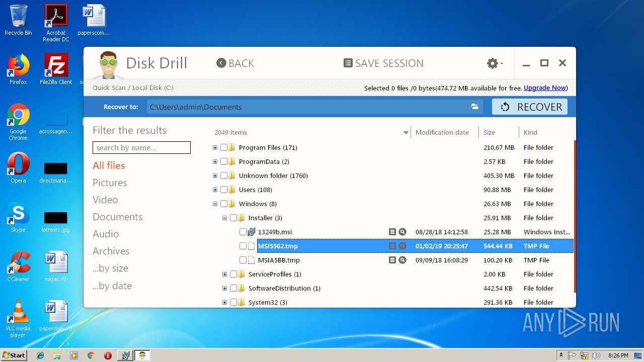
Task: Filter results ...by date
Action: tap(112, 286)
